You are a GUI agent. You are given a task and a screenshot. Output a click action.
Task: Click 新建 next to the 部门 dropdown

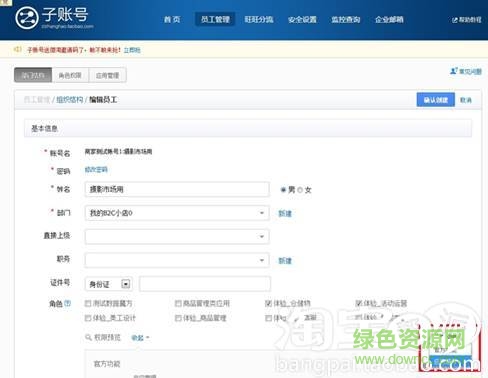click(x=285, y=213)
